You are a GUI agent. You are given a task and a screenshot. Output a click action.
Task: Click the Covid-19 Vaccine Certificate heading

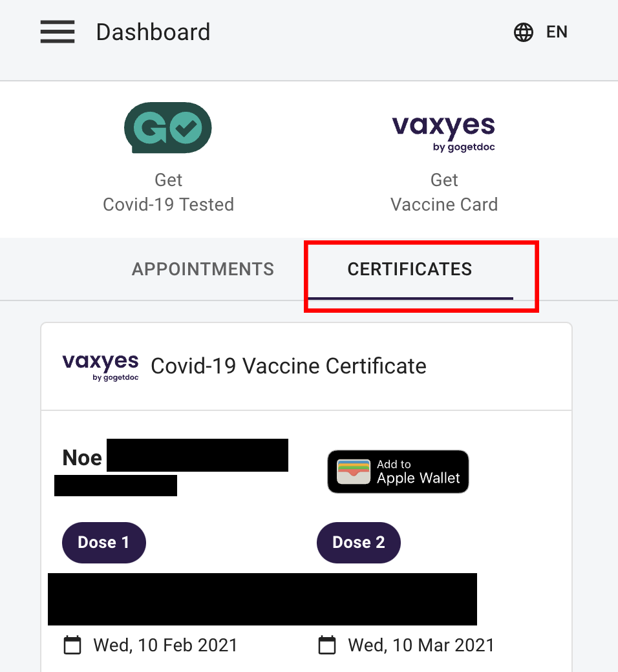tap(288, 366)
